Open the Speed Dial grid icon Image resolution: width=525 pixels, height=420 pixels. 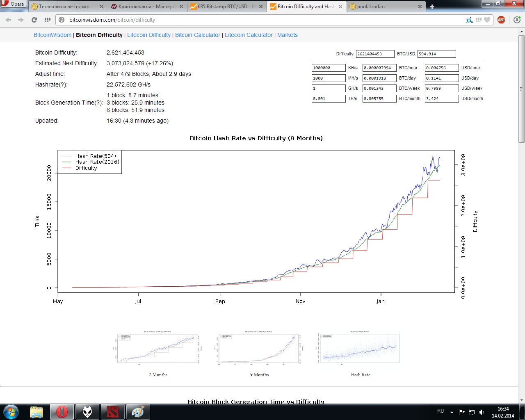click(48, 20)
